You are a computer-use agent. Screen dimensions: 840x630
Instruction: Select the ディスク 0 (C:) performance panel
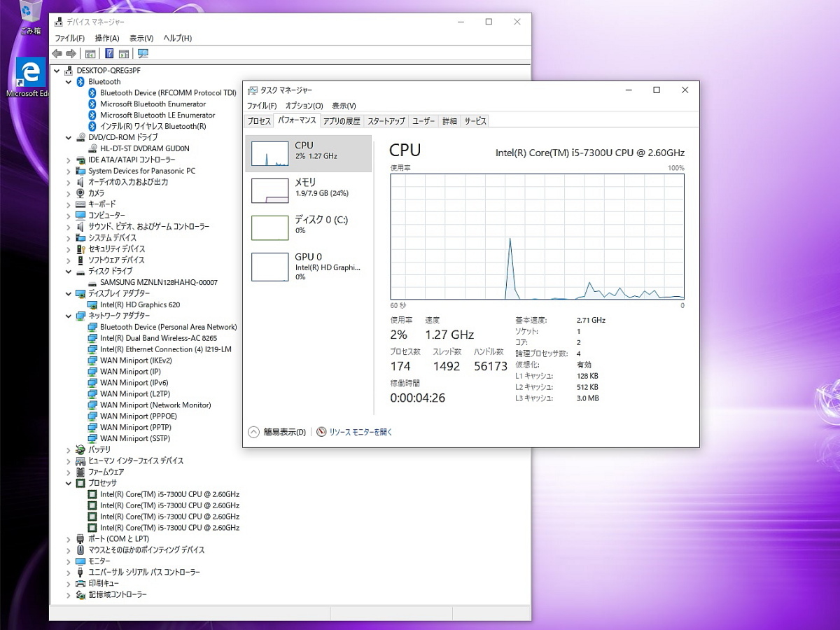click(309, 228)
